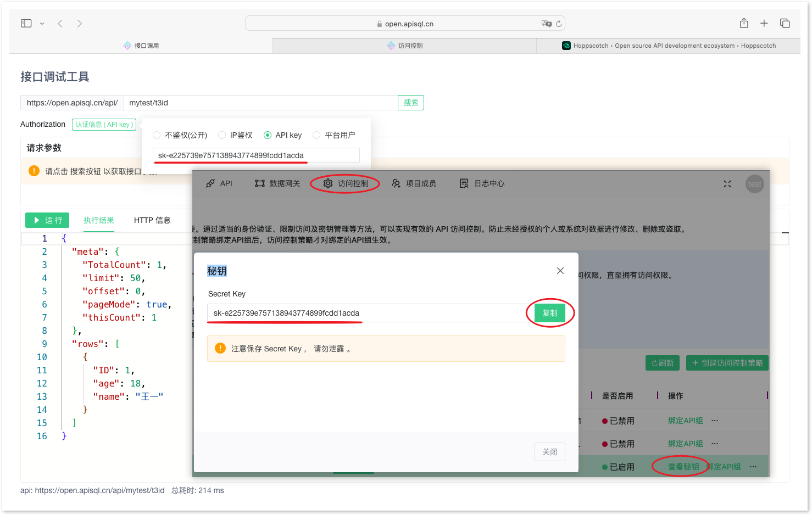This screenshot has width=812, height=515.
Task: Close the 秘钥 dialog with X
Action: (x=560, y=271)
